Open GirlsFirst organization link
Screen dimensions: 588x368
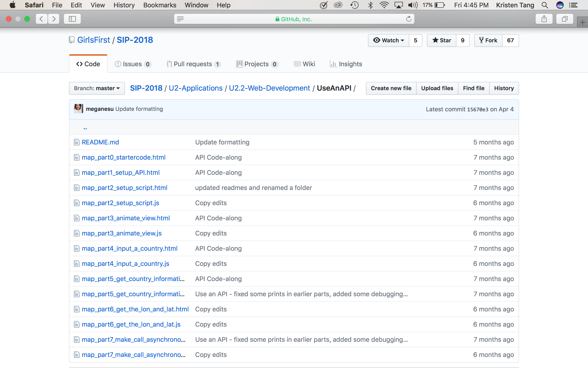[x=93, y=40]
